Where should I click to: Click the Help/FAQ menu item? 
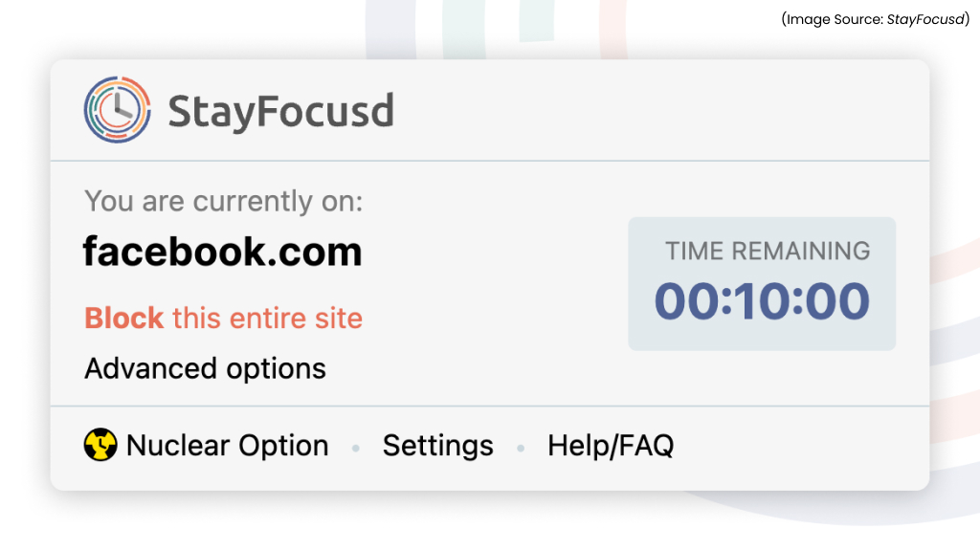(610, 445)
